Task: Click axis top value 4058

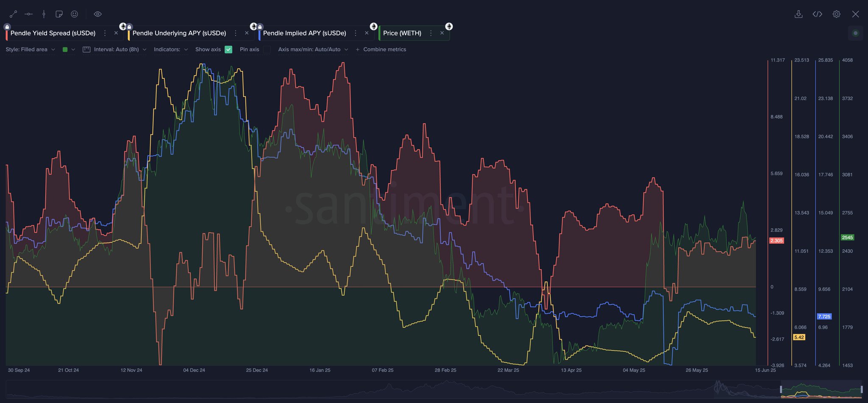Action: point(847,60)
